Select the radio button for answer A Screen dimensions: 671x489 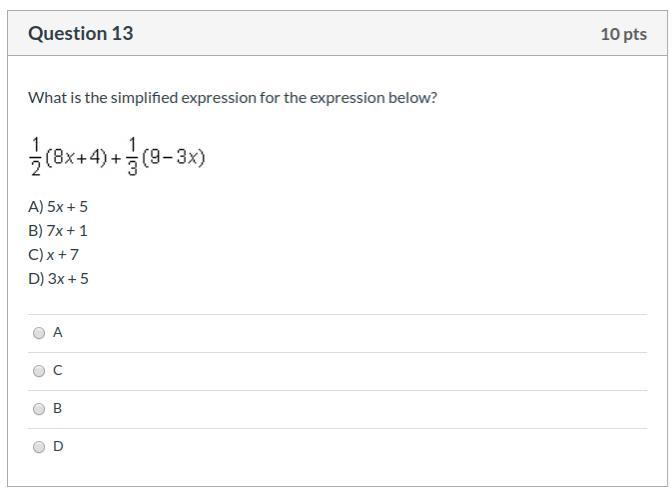pyautogui.click(x=39, y=333)
